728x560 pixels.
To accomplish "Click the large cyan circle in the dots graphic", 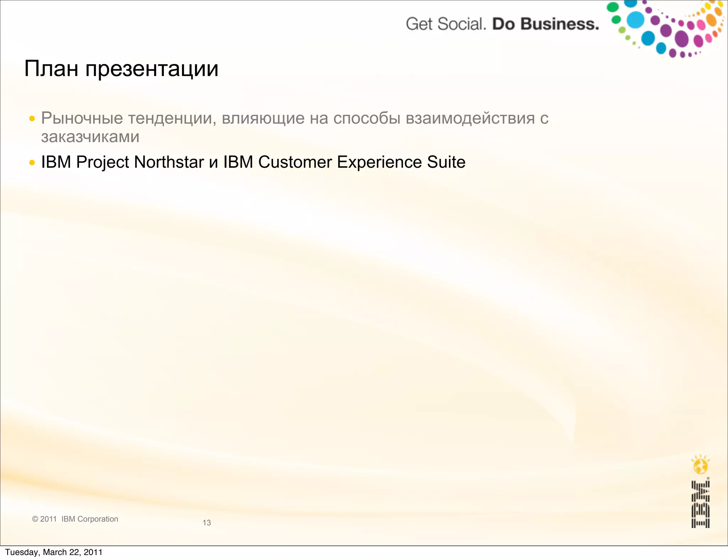I will 635,20.
